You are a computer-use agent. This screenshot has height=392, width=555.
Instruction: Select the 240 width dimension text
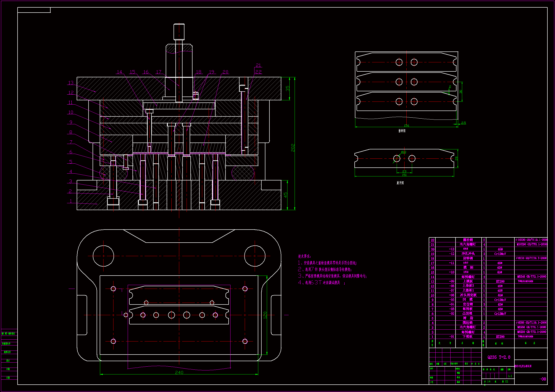tap(179, 373)
